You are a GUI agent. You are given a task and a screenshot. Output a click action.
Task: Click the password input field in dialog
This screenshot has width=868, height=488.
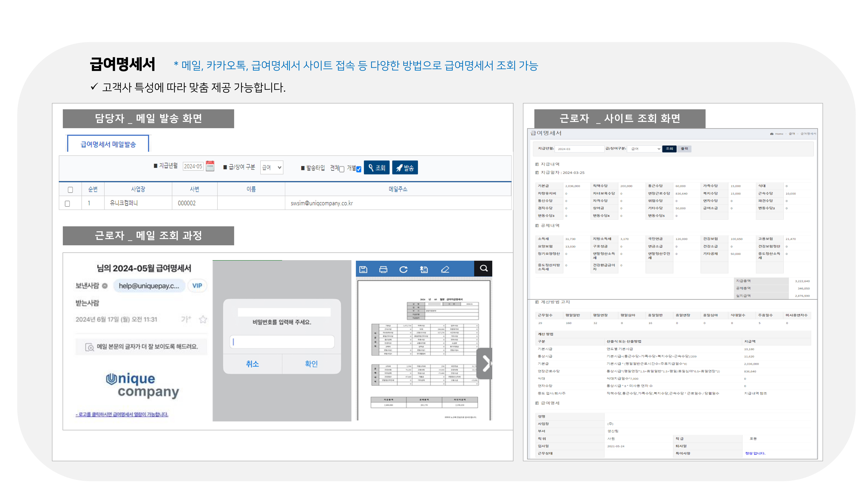tap(282, 342)
